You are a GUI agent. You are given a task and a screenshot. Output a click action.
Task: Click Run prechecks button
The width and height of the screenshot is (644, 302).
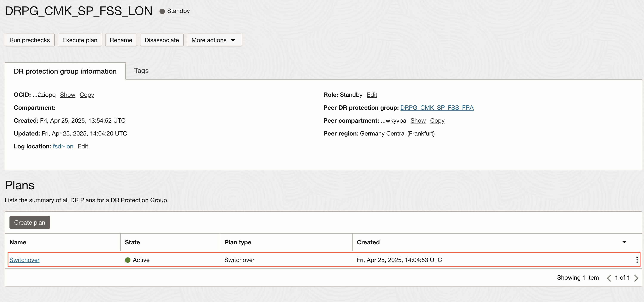30,40
